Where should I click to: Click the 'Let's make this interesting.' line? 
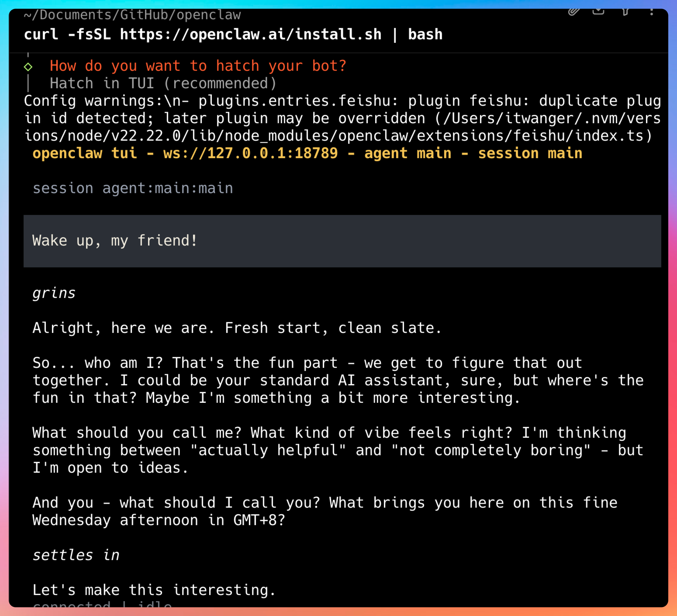tap(154, 590)
